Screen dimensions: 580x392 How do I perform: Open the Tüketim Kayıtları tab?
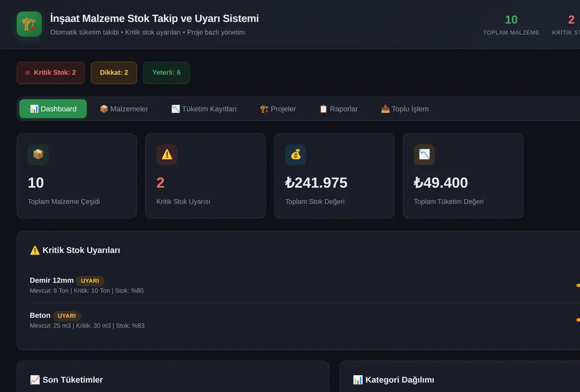[204, 109]
